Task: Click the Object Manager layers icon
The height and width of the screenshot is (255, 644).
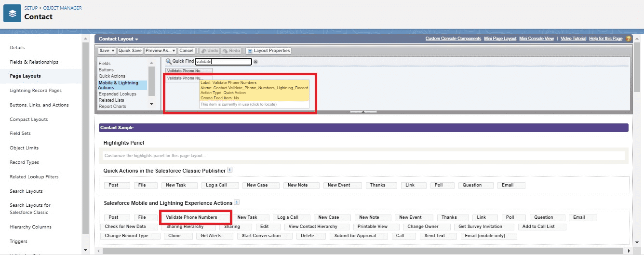Action: 12,13
